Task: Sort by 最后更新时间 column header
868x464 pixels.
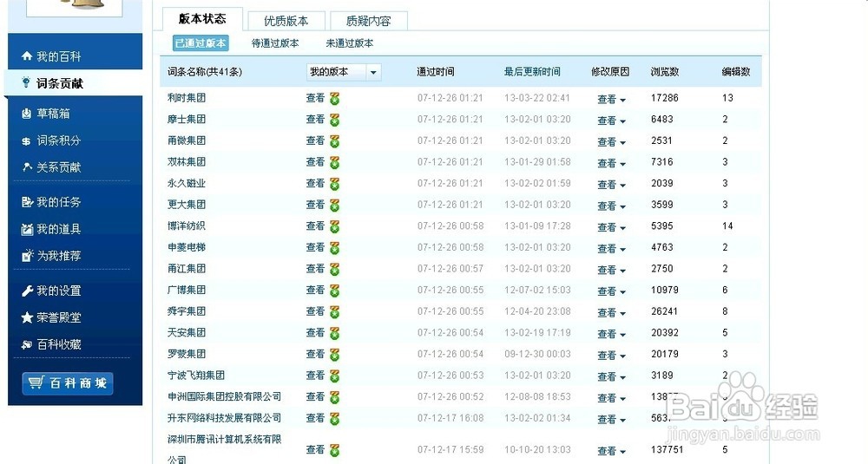Action: pos(532,72)
